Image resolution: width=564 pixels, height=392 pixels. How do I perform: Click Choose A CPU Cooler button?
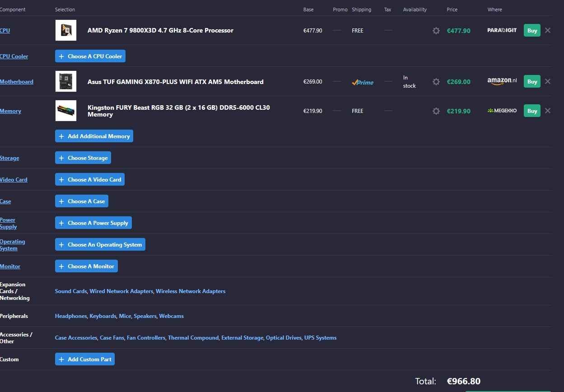pyautogui.click(x=90, y=56)
